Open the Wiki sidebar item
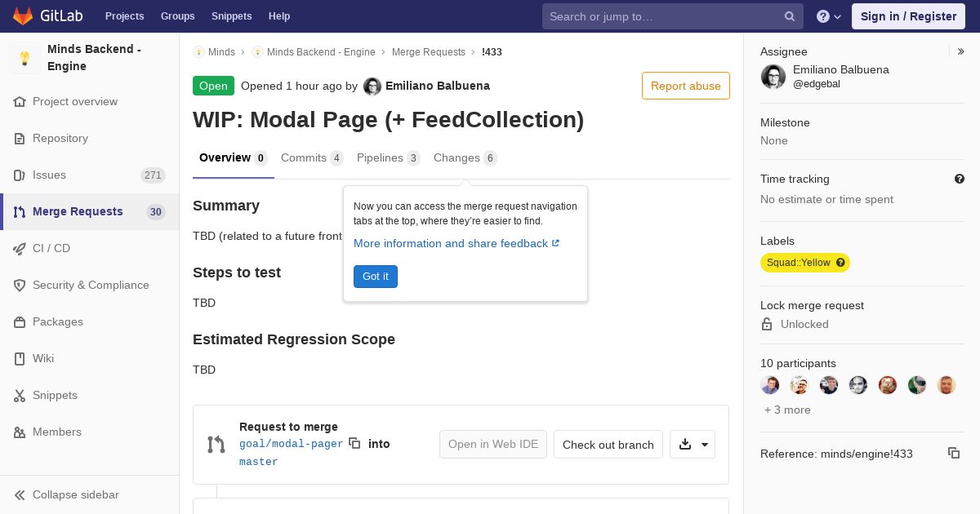 42,358
